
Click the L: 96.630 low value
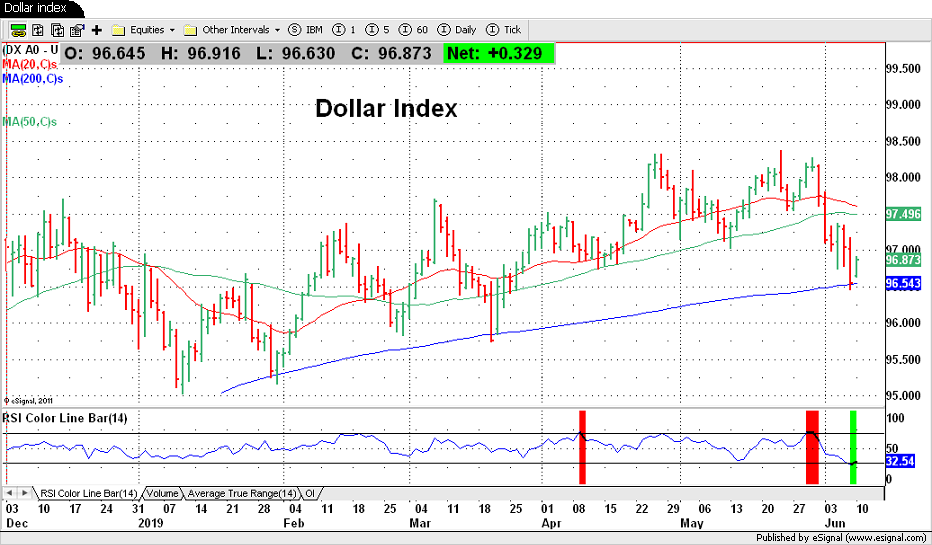pyautogui.click(x=295, y=53)
